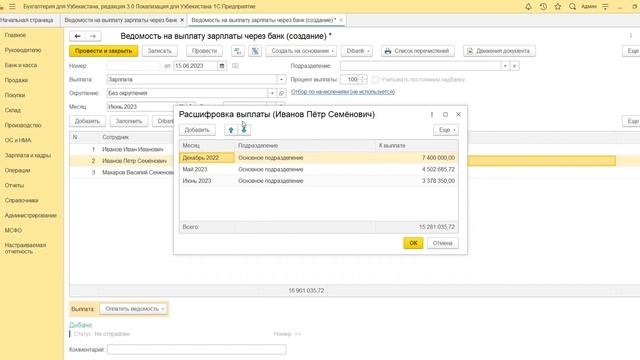Screen dimensions: 640x360
Task: Confirm dialog with OK button
Action: pyautogui.click(x=413, y=243)
